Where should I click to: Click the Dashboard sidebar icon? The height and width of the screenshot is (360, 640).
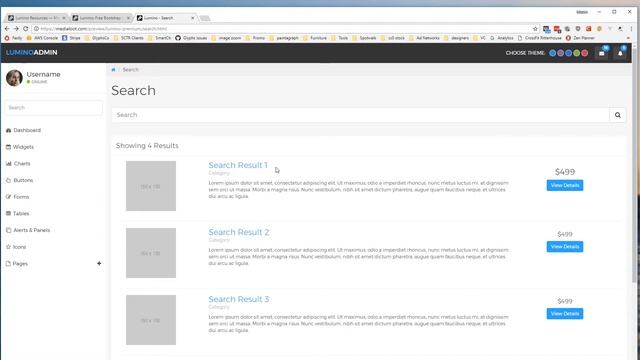point(9,130)
